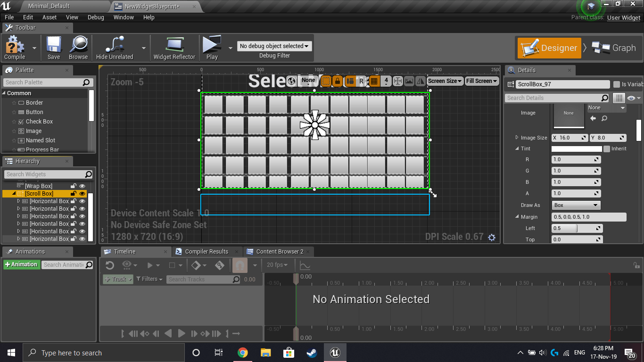Collapse the Tint property section
Screen dimensions: 644x362
pos(517,148)
